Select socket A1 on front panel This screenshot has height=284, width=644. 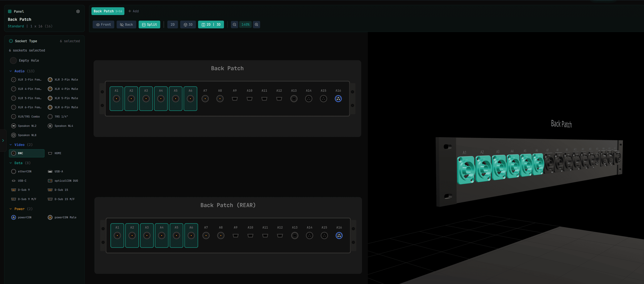[x=116, y=99]
